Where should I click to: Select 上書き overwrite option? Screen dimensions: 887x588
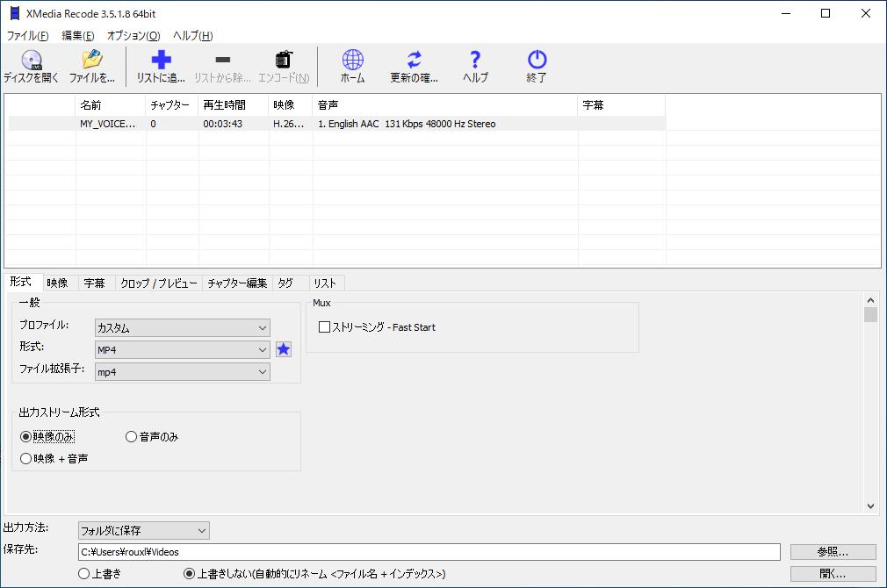[x=100, y=574]
